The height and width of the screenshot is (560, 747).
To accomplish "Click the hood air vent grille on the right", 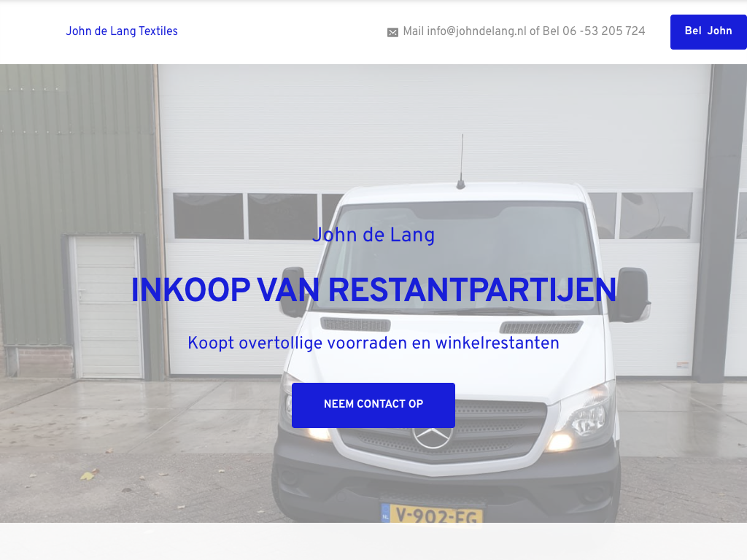I will click(x=541, y=327).
